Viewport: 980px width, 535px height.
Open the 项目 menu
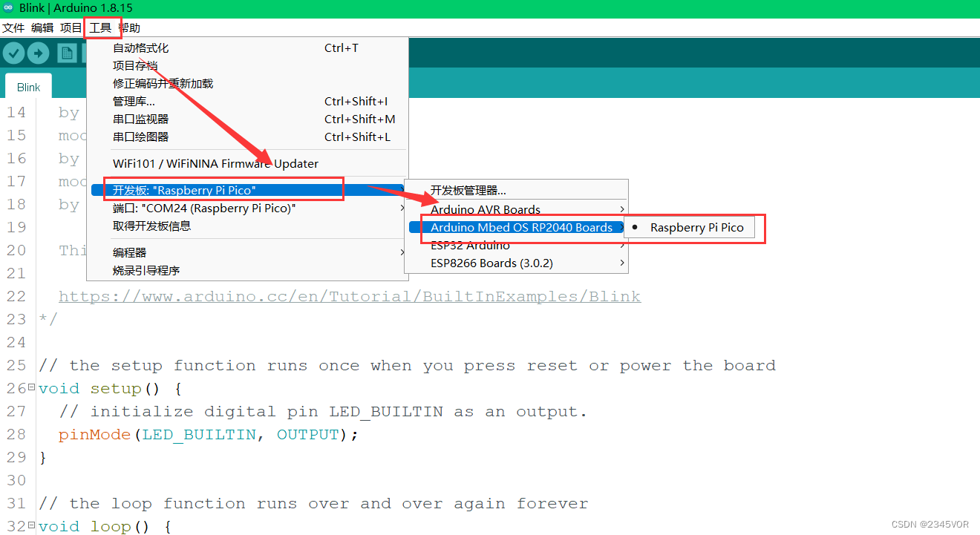(71, 27)
